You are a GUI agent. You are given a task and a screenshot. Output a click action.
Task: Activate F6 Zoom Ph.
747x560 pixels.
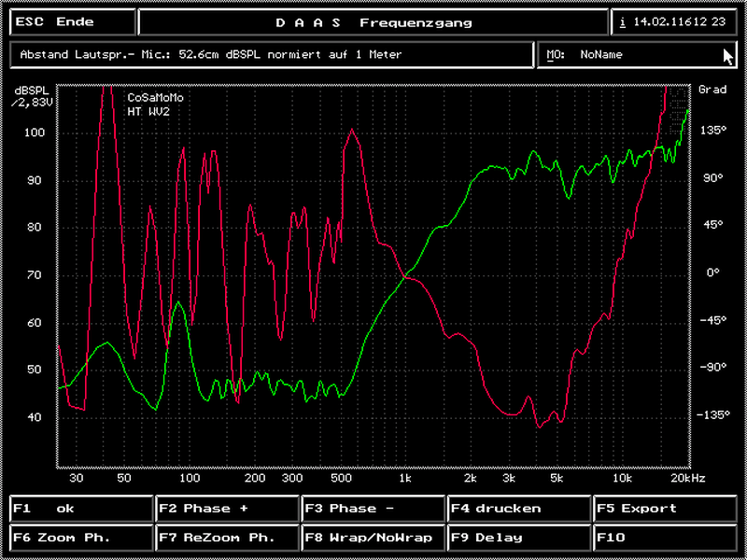click(x=80, y=538)
